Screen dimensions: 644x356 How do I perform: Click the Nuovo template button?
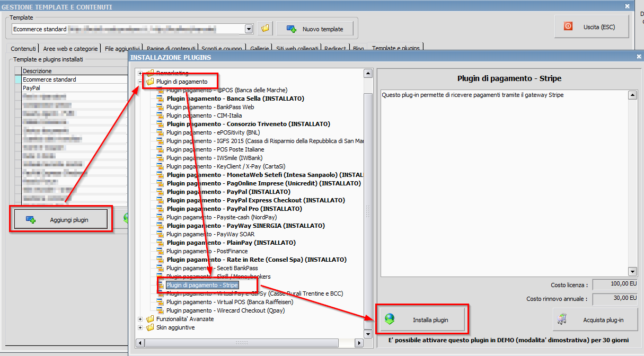(314, 29)
